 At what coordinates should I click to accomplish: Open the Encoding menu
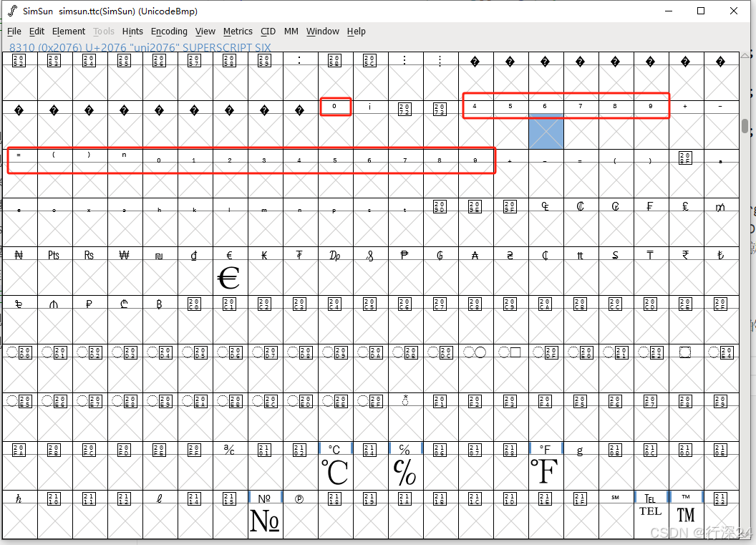[x=169, y=32]
